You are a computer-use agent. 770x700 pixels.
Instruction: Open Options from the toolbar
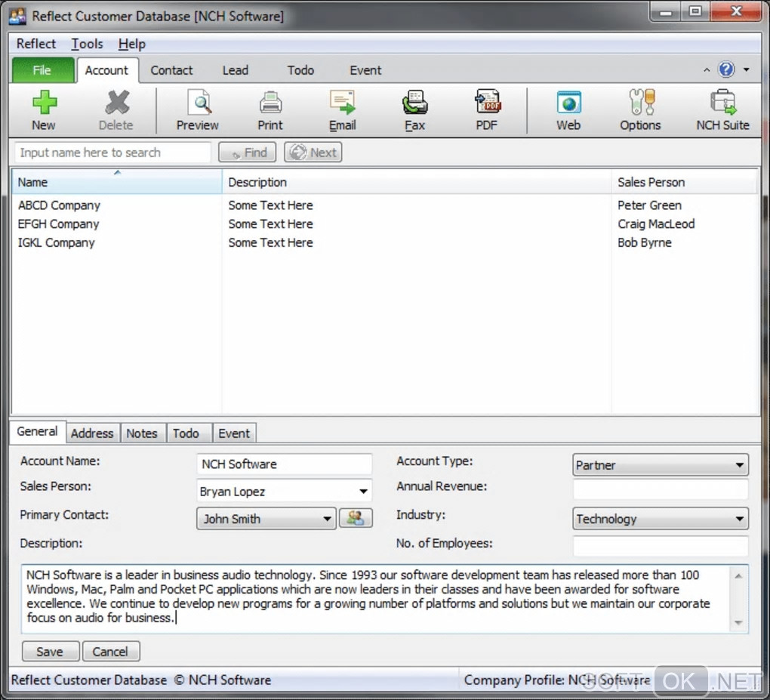pos(640,110)
